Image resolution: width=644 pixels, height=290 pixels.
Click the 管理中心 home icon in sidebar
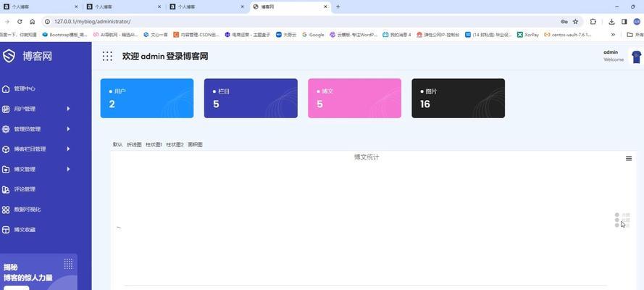(6, 88)
